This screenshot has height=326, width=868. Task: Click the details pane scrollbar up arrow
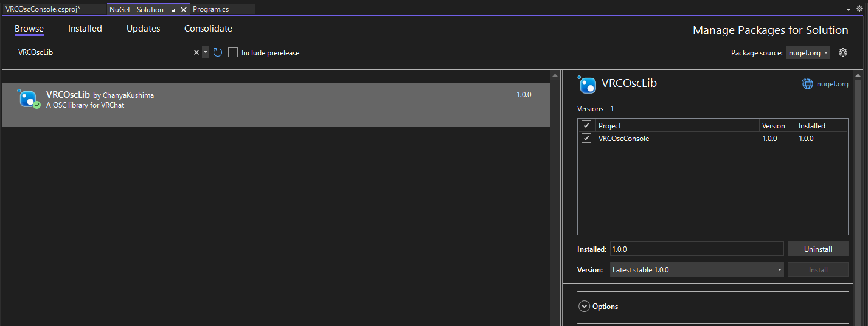point(858,75)
